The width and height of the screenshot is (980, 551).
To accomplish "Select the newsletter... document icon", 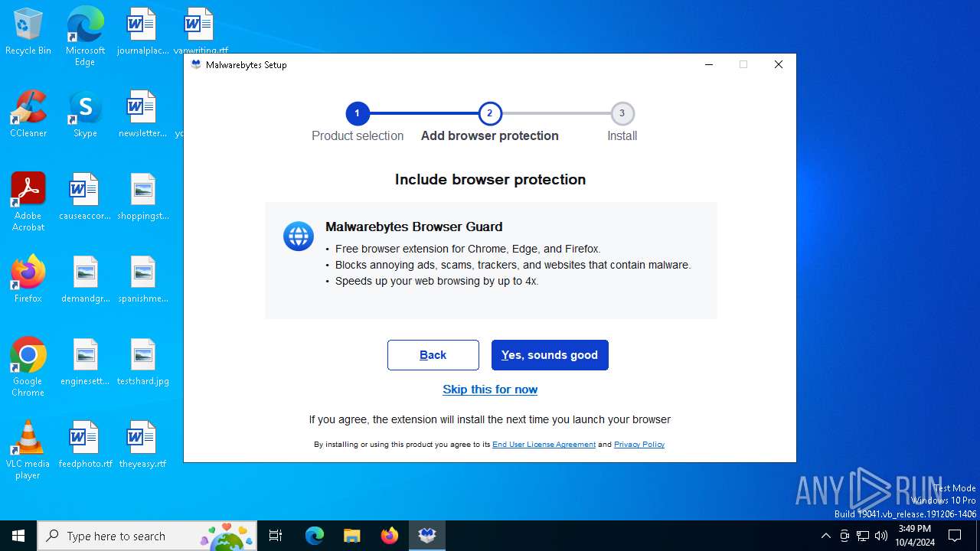I will 142,114.
